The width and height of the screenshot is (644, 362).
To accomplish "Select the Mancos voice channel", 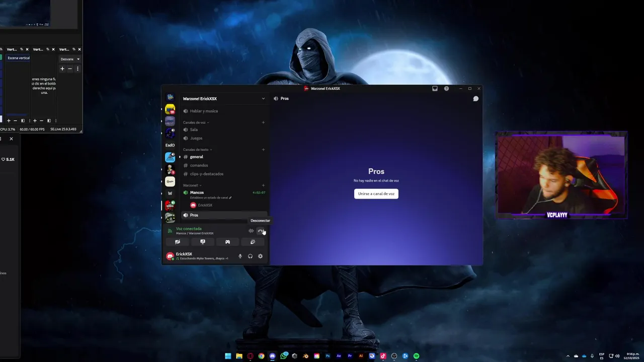I will pos(223,193).
